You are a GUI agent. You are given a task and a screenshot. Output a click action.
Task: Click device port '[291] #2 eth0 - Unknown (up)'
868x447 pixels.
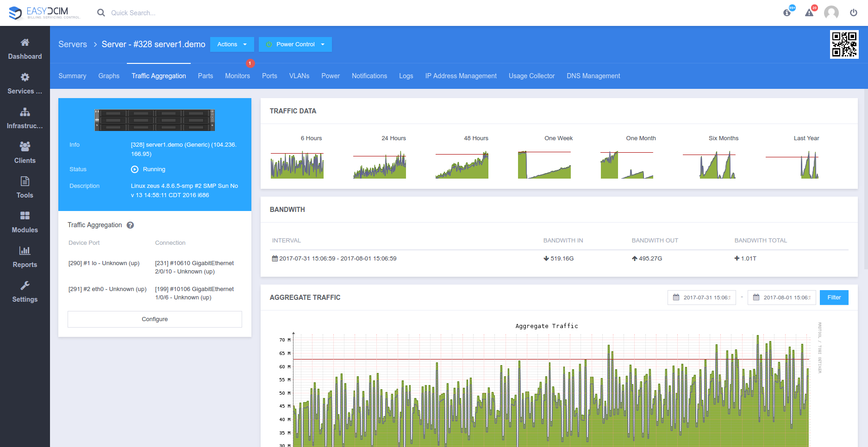pyautogui.click(x=107, y=289)
